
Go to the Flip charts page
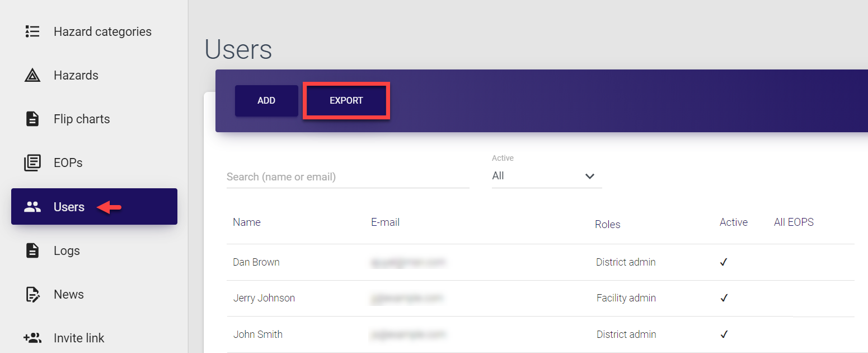(x=82, y=119)
